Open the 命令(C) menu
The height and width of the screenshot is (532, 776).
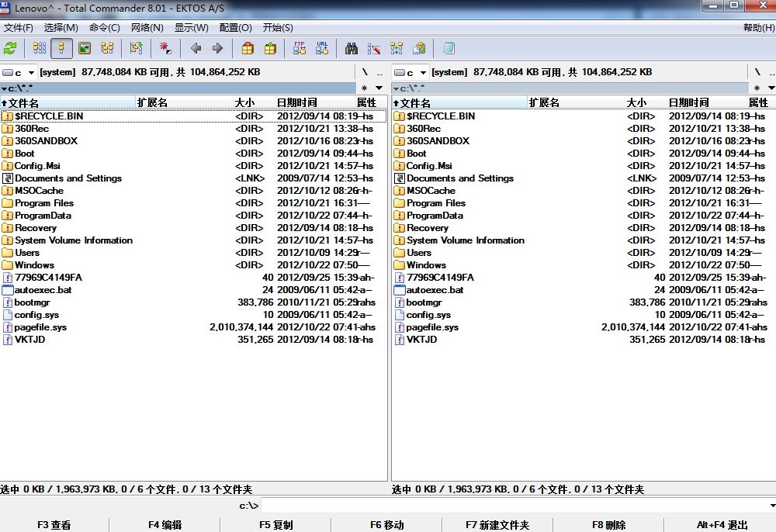click(105, 28)
